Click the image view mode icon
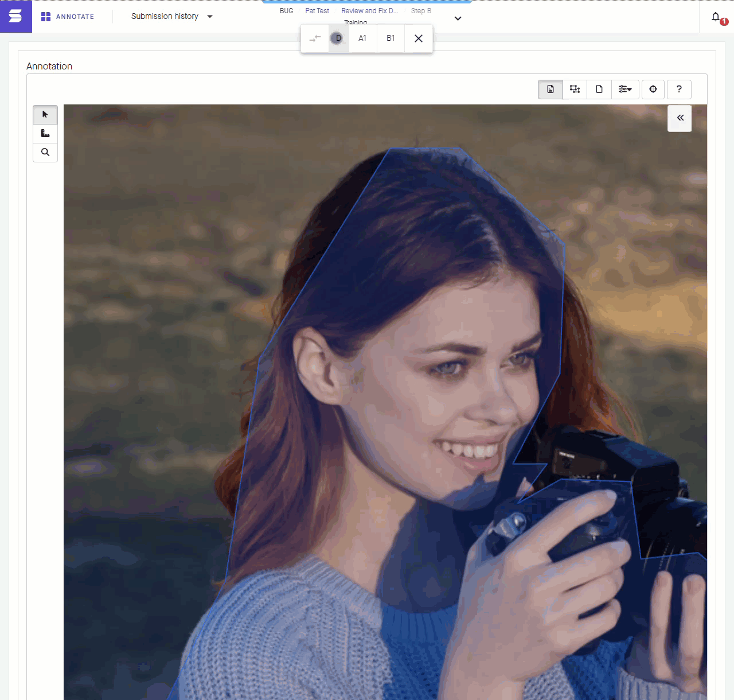Viewport: 734px width, 700px height. click(550, 90)
